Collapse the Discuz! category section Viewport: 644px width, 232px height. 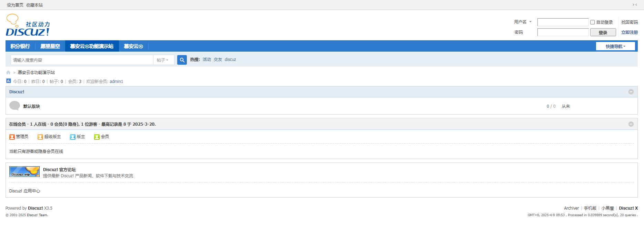coord(631,92)
